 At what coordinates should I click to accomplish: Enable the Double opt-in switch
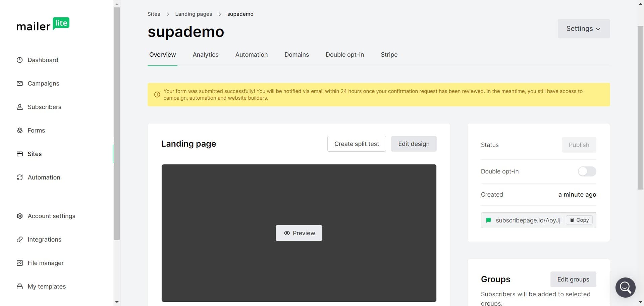587,171
